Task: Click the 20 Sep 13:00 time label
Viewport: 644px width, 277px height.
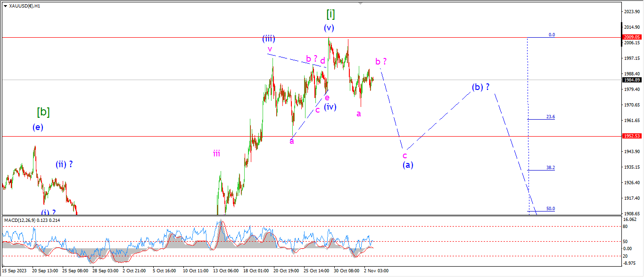Action: point(44,271)
